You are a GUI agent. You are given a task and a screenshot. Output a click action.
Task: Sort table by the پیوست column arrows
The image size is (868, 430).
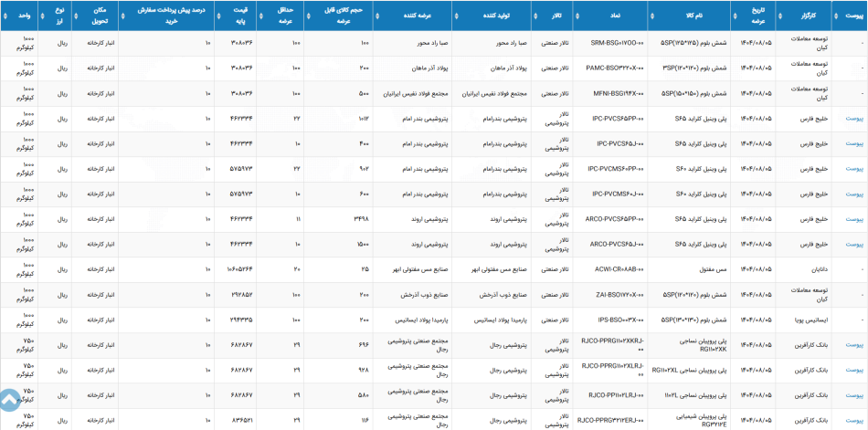835,16
